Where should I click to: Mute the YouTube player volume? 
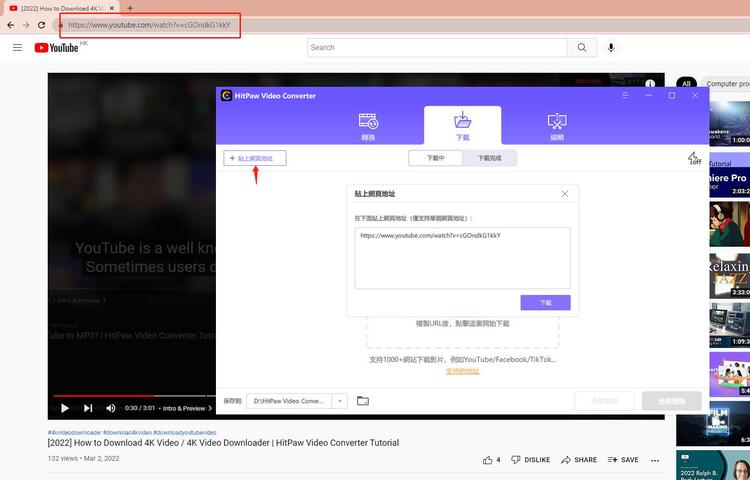(110, 408)
